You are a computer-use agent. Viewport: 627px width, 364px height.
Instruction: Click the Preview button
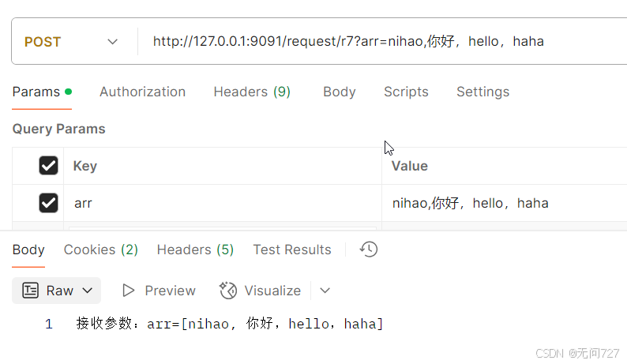click(x=159, y=291)
